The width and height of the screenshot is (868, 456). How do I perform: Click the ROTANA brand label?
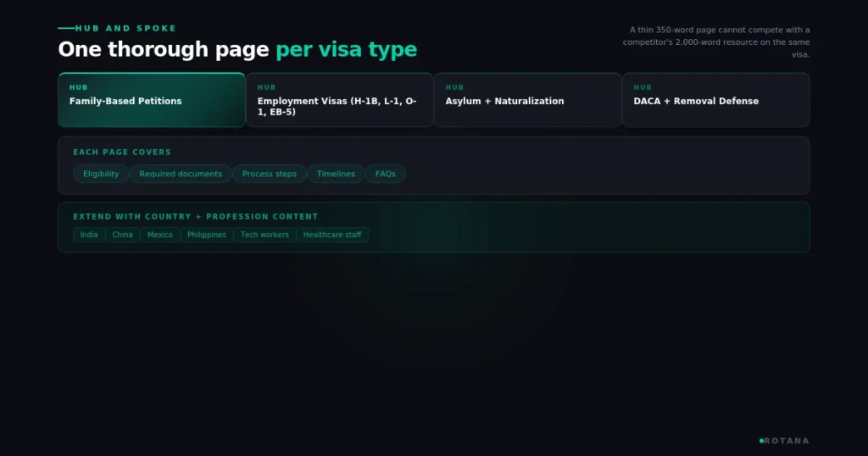click(787, 441)
